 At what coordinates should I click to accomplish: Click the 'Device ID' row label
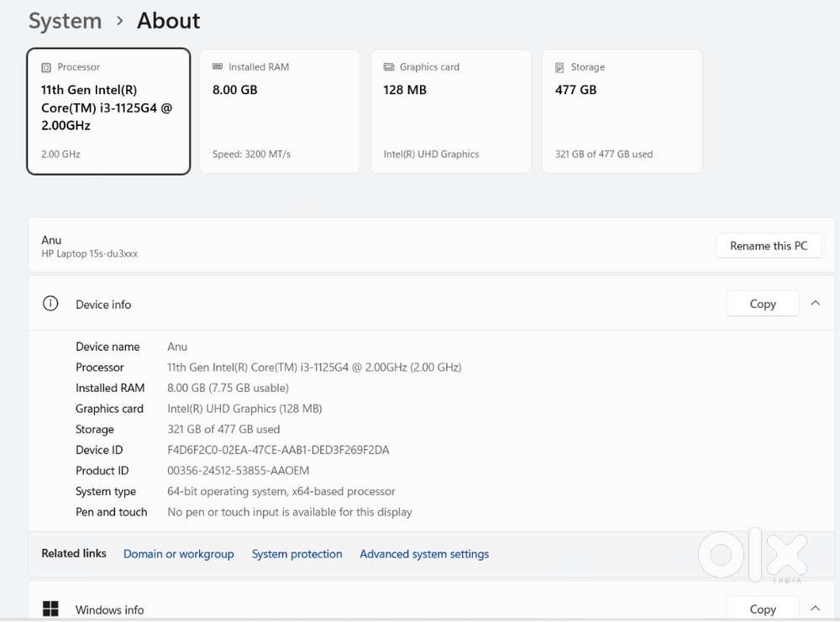point(99,450)
